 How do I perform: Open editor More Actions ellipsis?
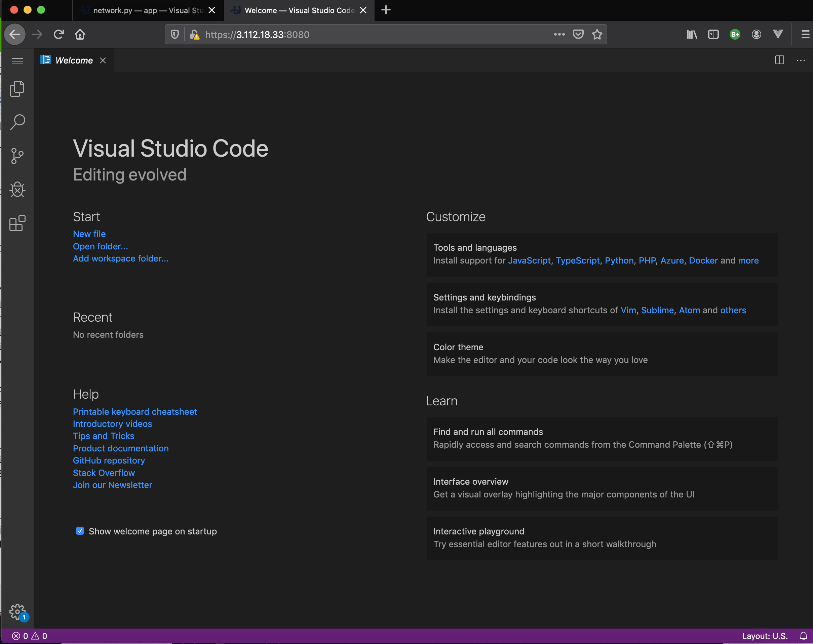[801, 60]
